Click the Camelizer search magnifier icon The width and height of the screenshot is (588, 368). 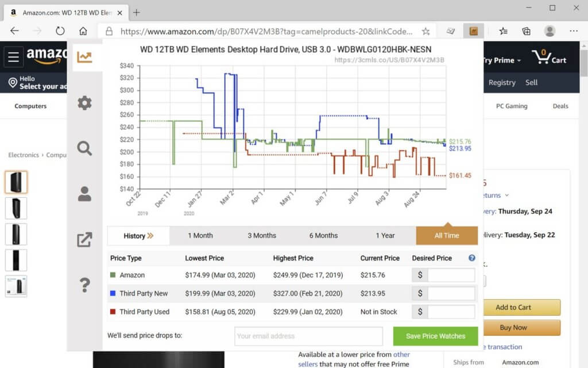[84, 148]
